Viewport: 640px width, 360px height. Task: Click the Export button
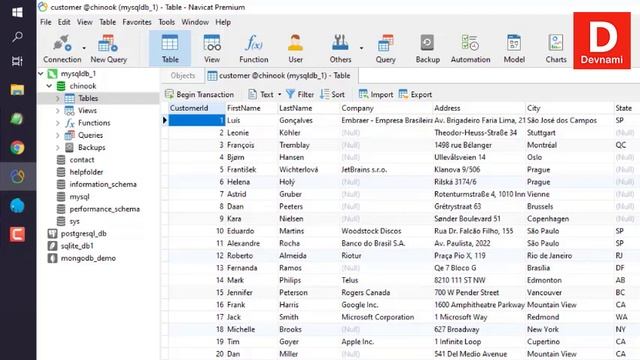pyautogui.click(x=416, y=94)
